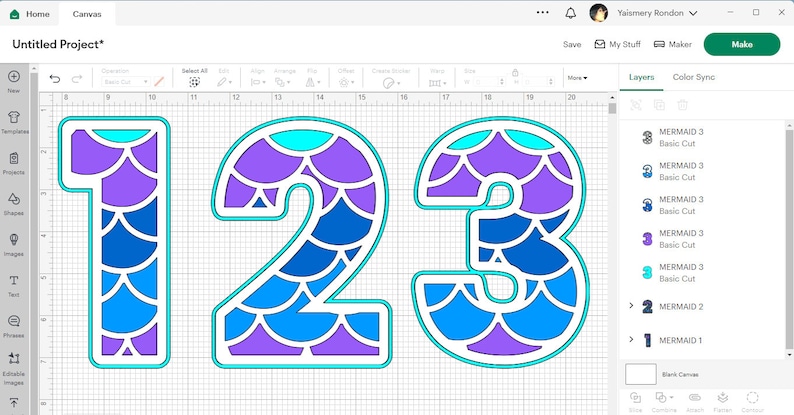
Task: Switch to the Layers tab
Action: pyautogui.click(x=642, y=77)
